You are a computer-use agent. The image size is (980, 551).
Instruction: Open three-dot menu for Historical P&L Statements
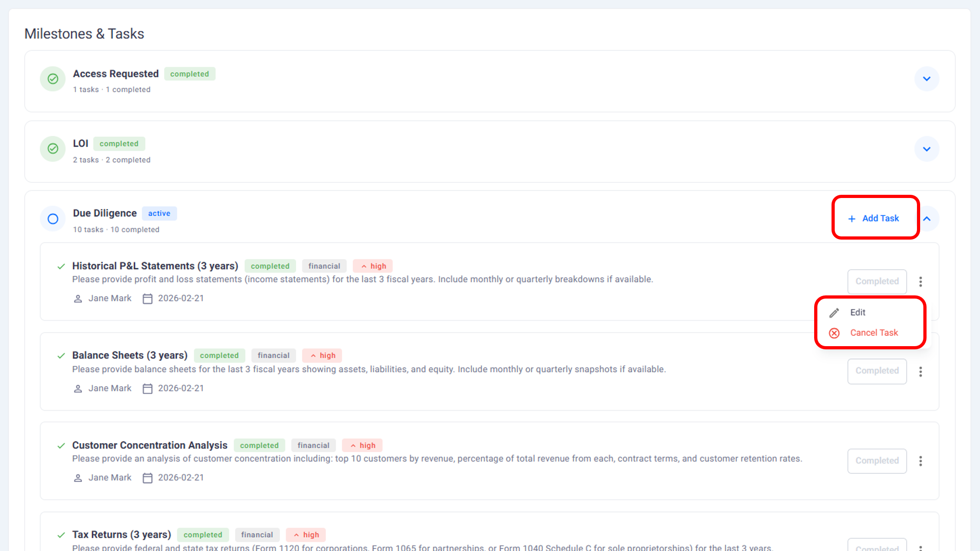click(920, 282)
